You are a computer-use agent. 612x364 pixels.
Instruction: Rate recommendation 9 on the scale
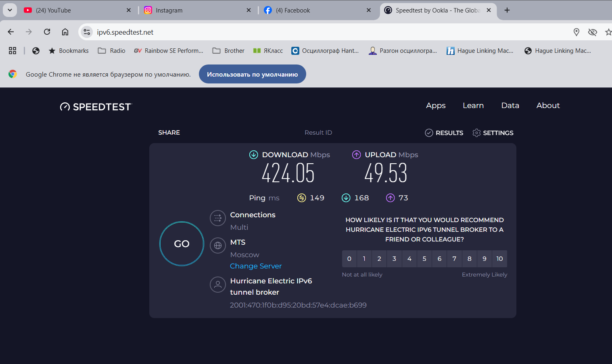[485, 259]
